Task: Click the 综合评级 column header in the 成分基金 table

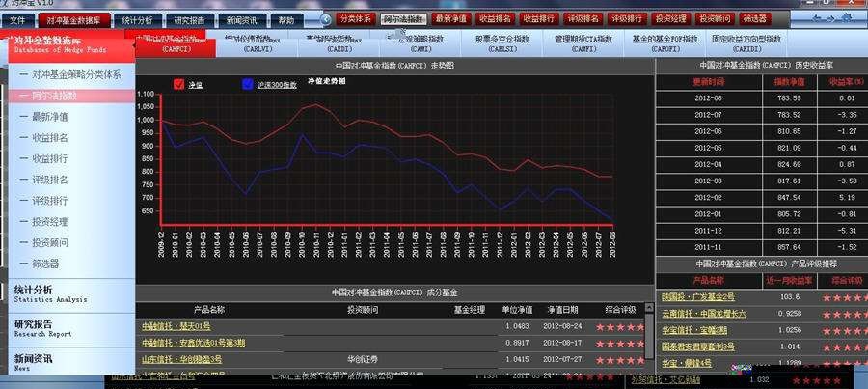Action: (620, 310)
